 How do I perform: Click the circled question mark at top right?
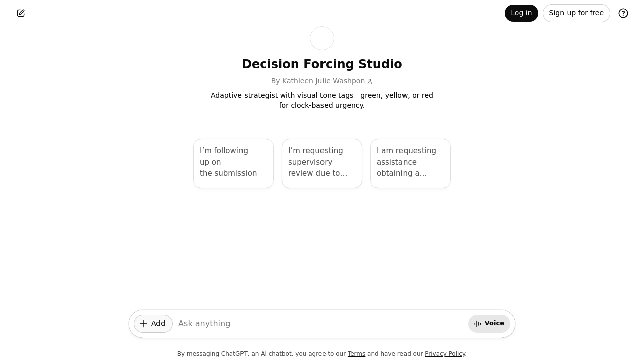tap(623, 13)
